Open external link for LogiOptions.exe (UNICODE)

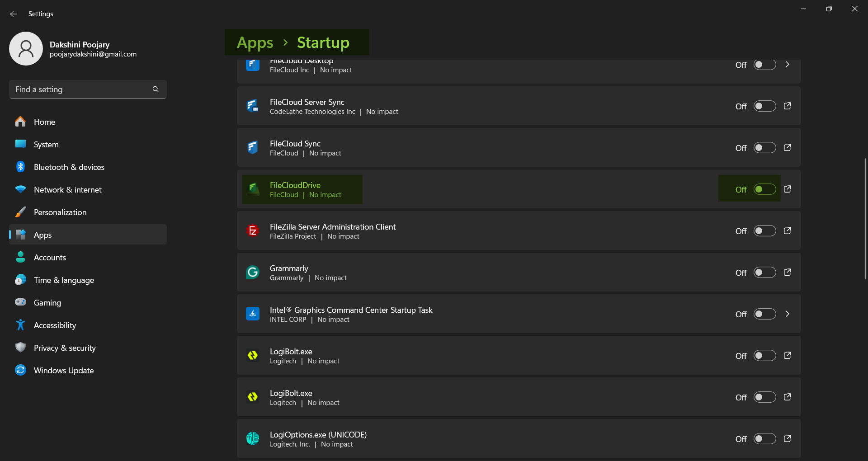coord(788,438)
